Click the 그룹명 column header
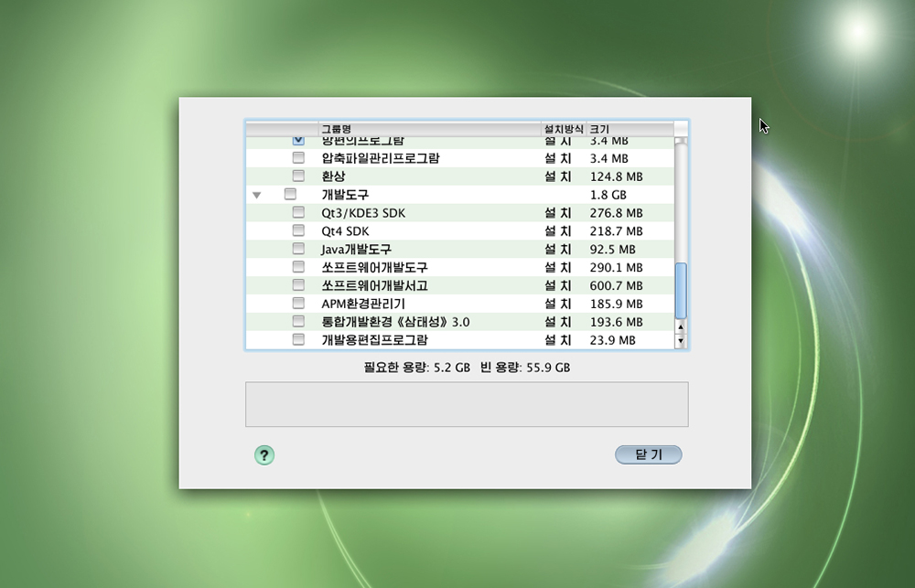915x588 pixels. click(429, 129)
